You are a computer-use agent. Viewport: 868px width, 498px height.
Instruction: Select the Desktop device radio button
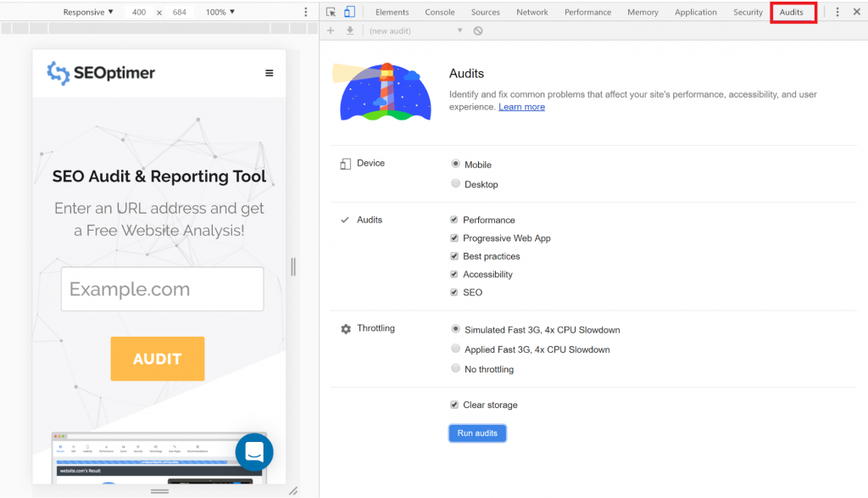tap(456, 184)
